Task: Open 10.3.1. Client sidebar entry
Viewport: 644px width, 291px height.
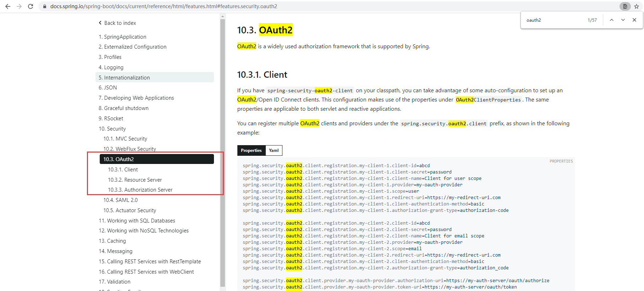Action: 123,170
